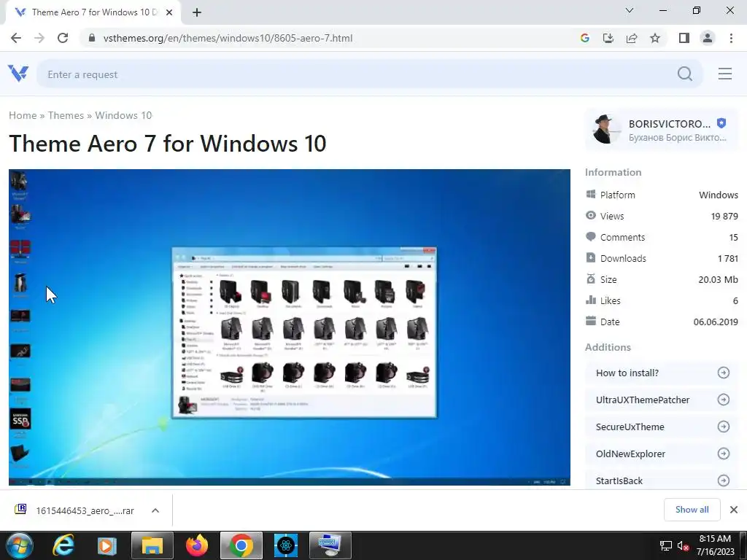
Task: Open File Explorer from taskbar
Action: click(x=152, y=545)
